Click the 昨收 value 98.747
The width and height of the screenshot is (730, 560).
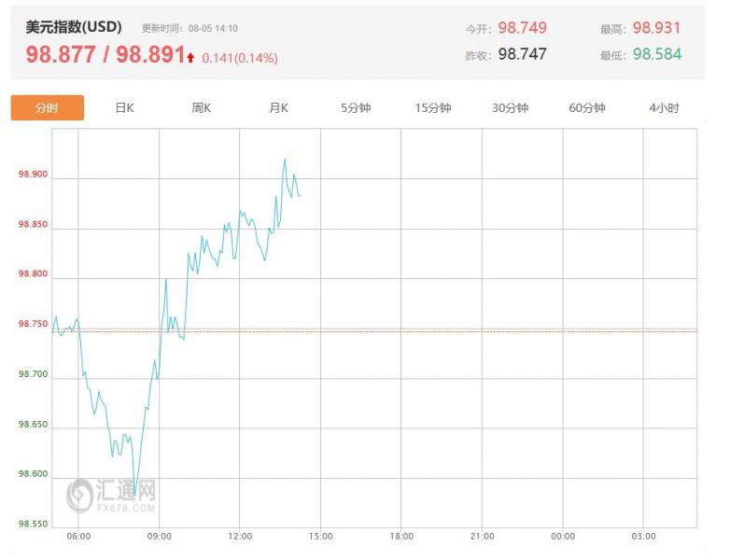(x=522, y=54)
